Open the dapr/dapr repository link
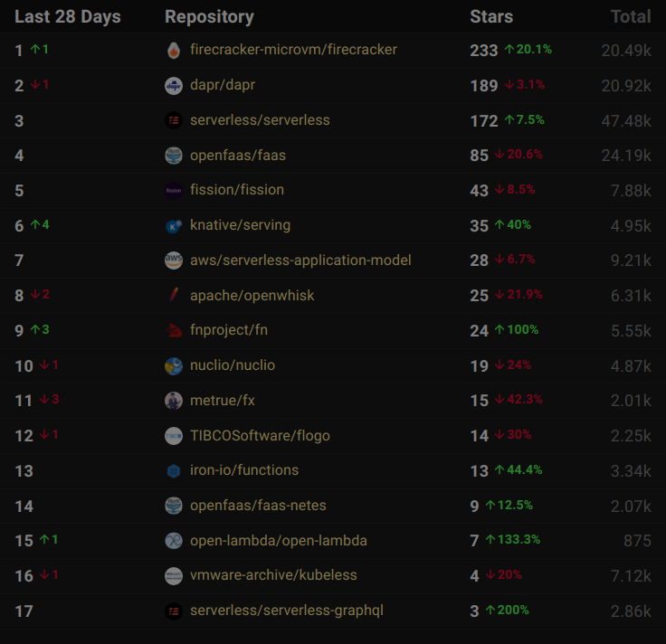This screenshot has height=644, width=666. point(223,85)
